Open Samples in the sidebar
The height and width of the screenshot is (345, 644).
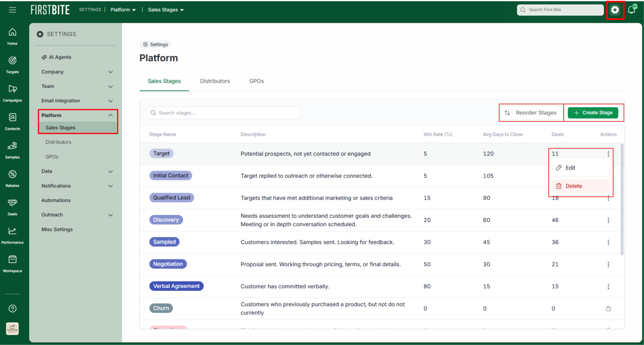point(12,150)
